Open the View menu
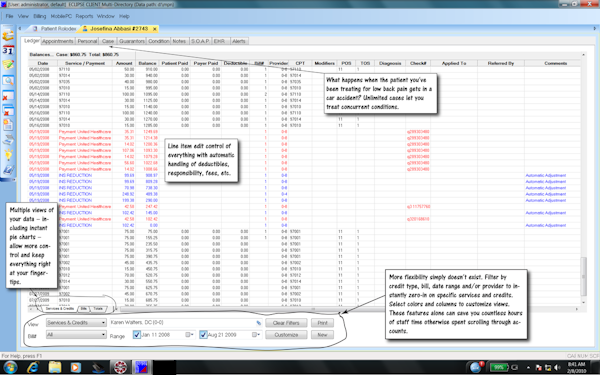The height and width of the screenshot is (375, 600). click(x=23, y=16)
